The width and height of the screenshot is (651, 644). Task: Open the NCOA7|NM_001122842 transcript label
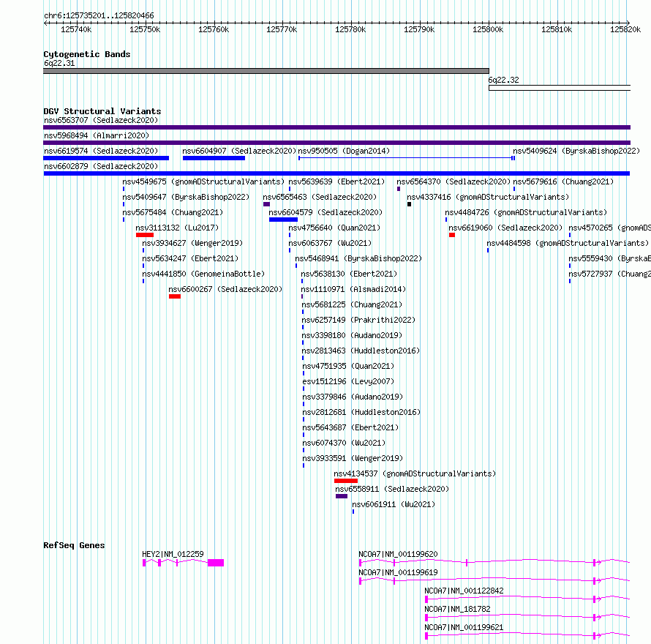click(464, 591)
